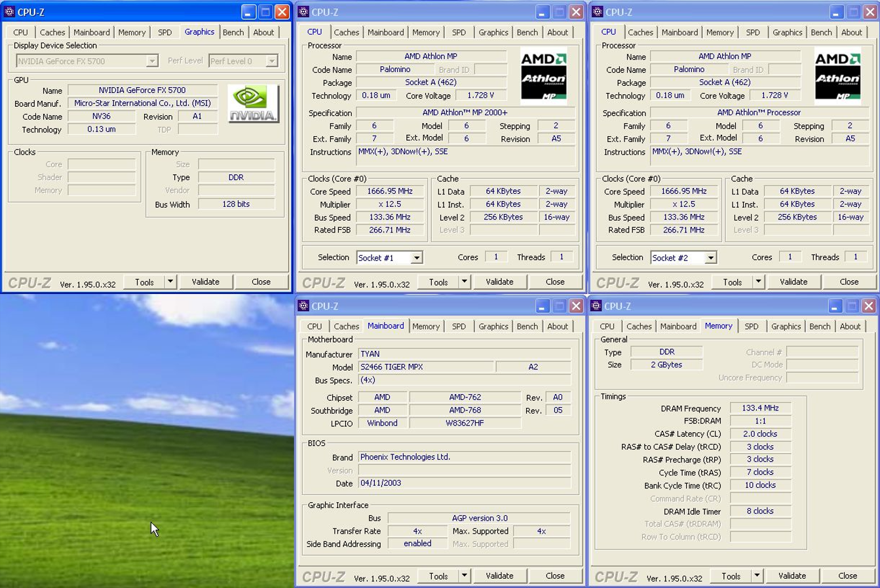Open the Selection dropdown showing Socket #1
The image size is (880, 588).
tap(417, 258)
